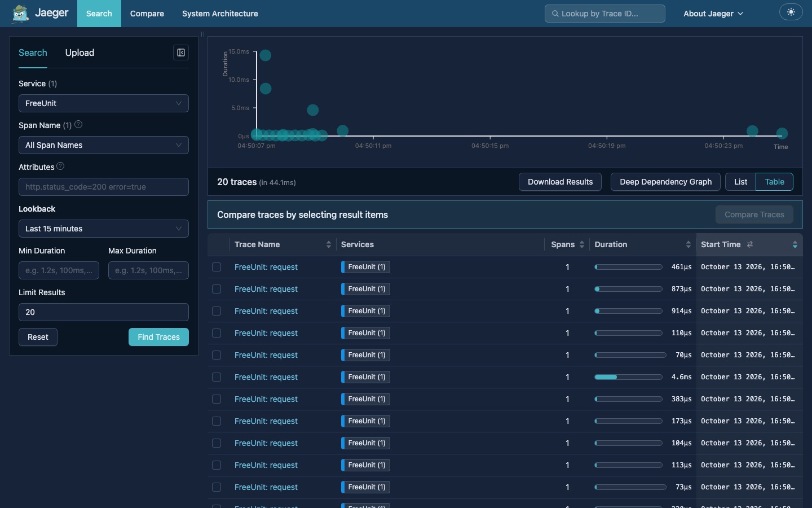Click the Find Traces button
The height and width of the screenshot is (508, 812).
coord(158,337)
